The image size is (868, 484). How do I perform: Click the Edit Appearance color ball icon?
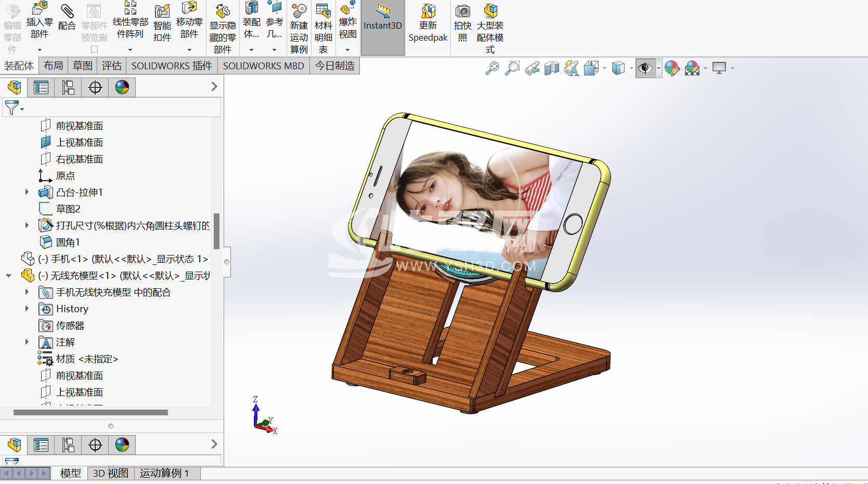(x=672, y=68)
